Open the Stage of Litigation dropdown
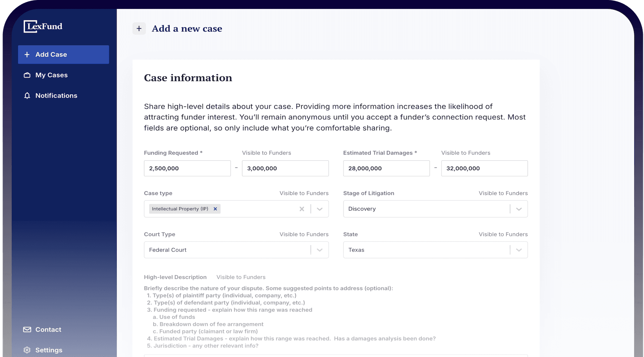This screenshot has height=357, width=644. tap(435, 209)
